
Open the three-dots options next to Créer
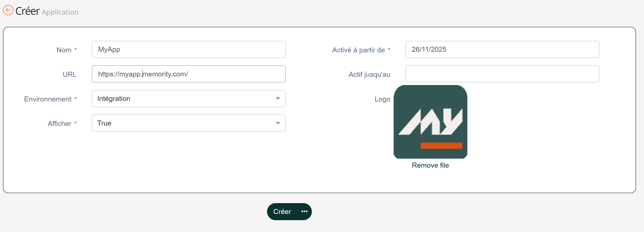tap(304, 212)
